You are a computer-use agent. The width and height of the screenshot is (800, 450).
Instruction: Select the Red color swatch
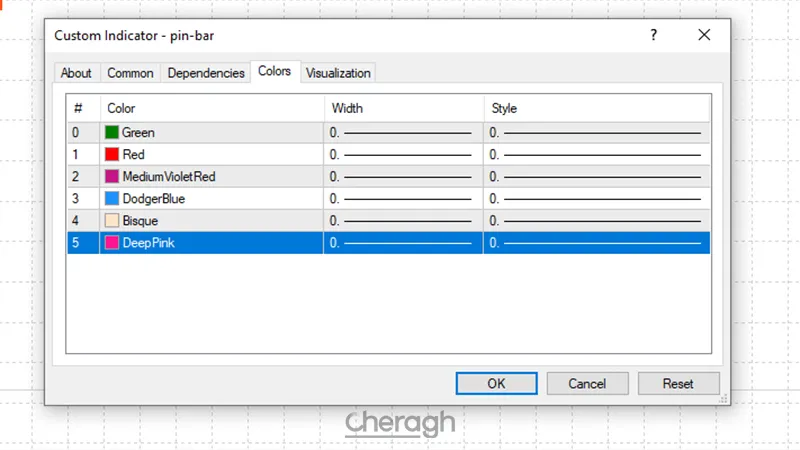[x=112, y=154]
